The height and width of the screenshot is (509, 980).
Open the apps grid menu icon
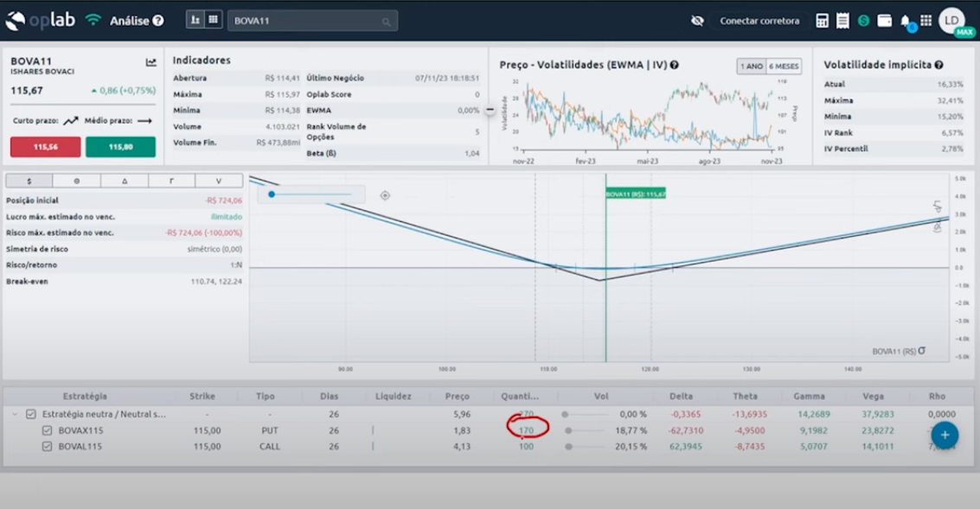[x=926, y=21]
